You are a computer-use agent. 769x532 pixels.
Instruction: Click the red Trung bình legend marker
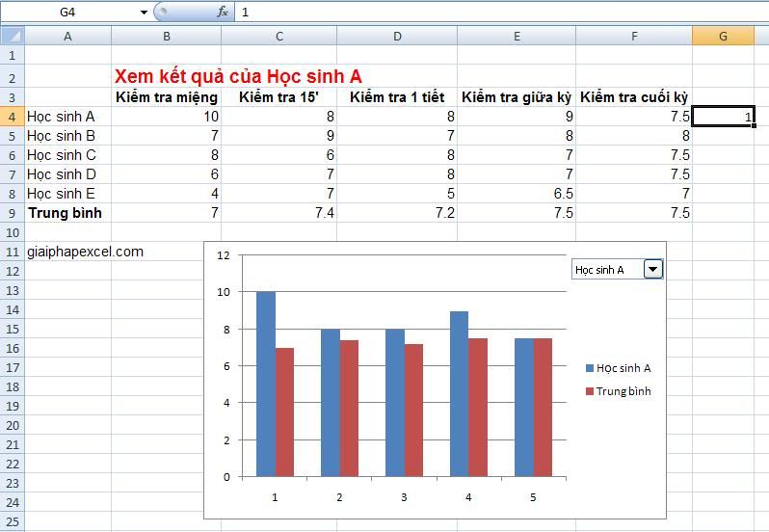pyautogui.click(x=589, y=391)
